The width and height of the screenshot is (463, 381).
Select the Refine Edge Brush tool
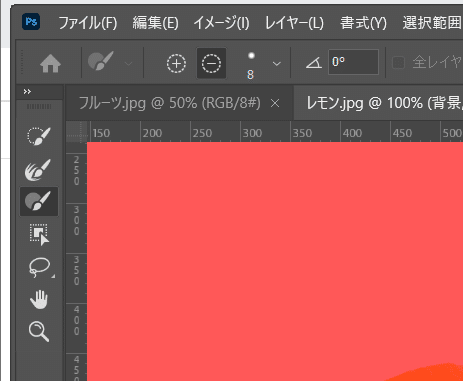coord(38,170)
